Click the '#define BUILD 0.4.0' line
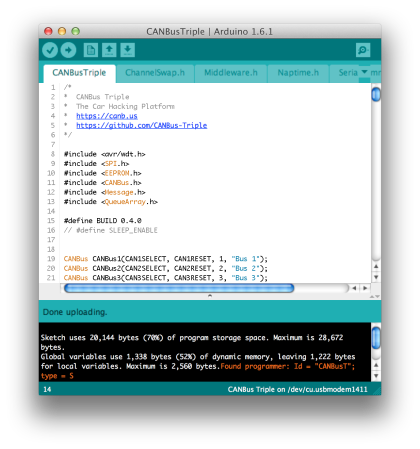Screen dimensions: 420x449 tap(103, 221)
